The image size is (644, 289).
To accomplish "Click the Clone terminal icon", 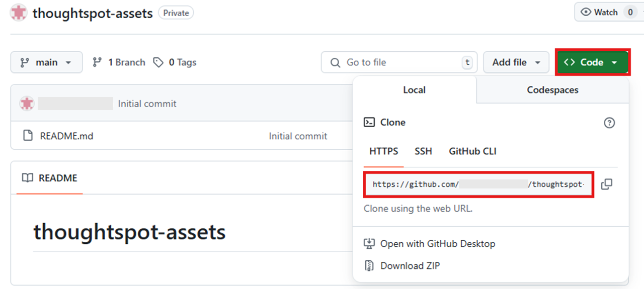I will click(369, 122).
